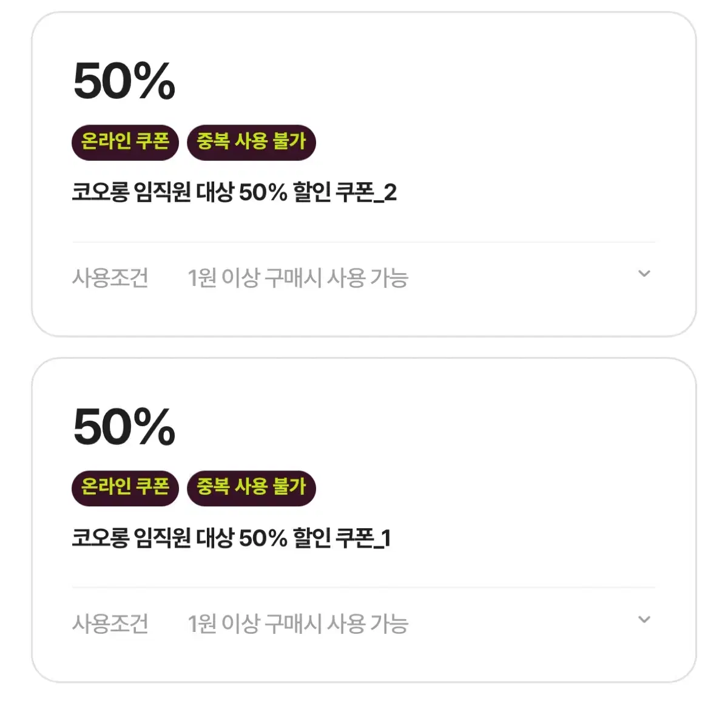Select the 코오롱 임직원 대상 50% 할인 쿠폰_1 title
The height and width of the screenshot is (703, 728).
pos(232,538)
